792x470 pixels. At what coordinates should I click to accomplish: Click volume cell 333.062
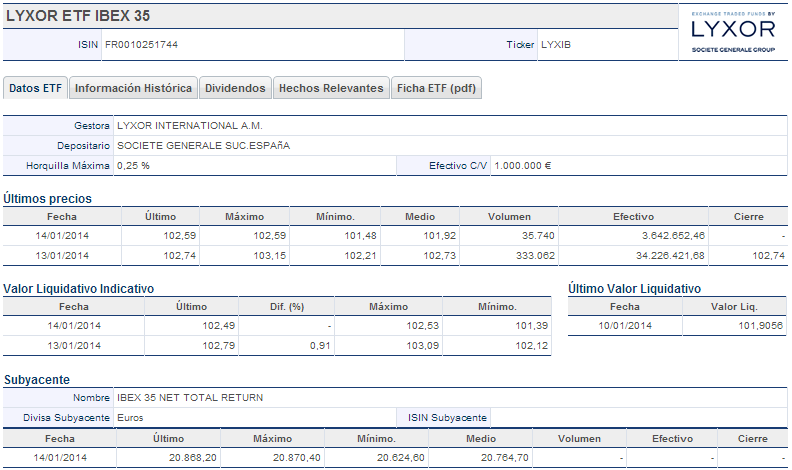(x=535, y=256)
